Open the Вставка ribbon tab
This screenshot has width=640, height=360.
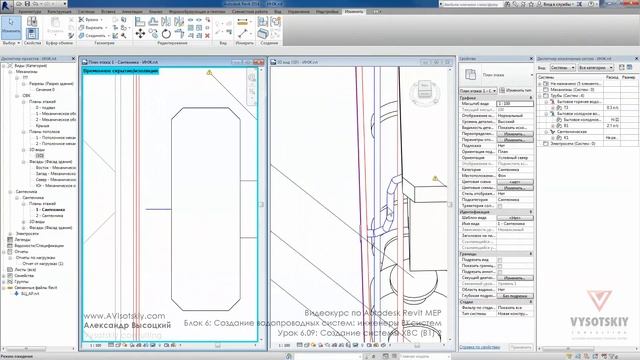pos(108,11)
